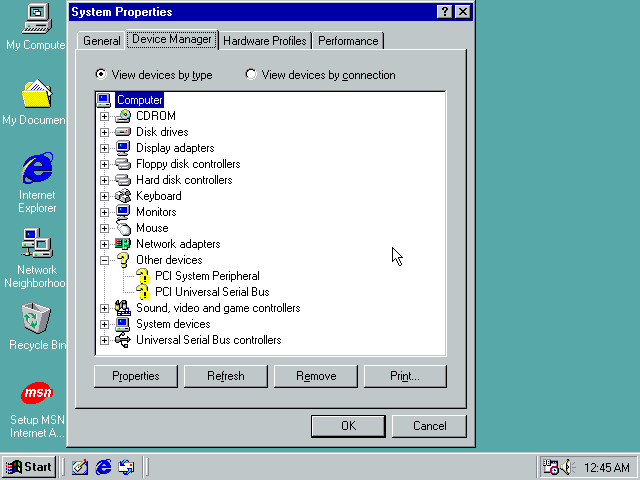Expand the Monitors tree node
The height and width of the screenshot is (480, 640).
pyautogui.click(x=104, y=212)
